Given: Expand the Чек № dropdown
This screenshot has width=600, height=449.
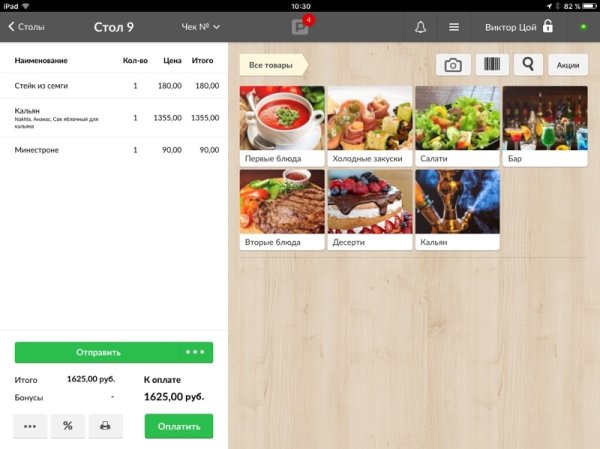Looking at the screenshot, I should pyautogui.click(x=201, y=27).
